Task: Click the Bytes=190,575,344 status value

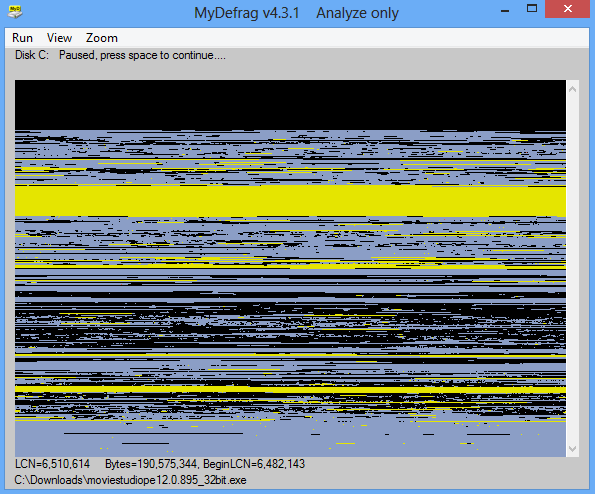Action: click(x=151, y=464)
